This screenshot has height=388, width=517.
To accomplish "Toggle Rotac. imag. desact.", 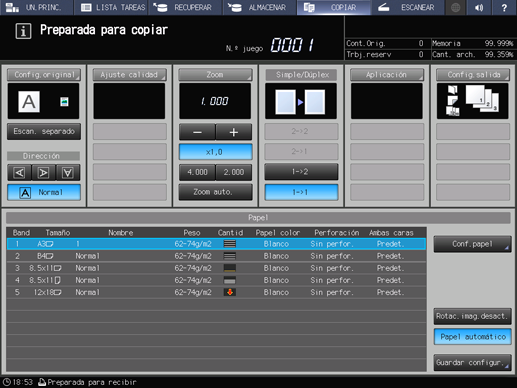I will pos(472,316).
